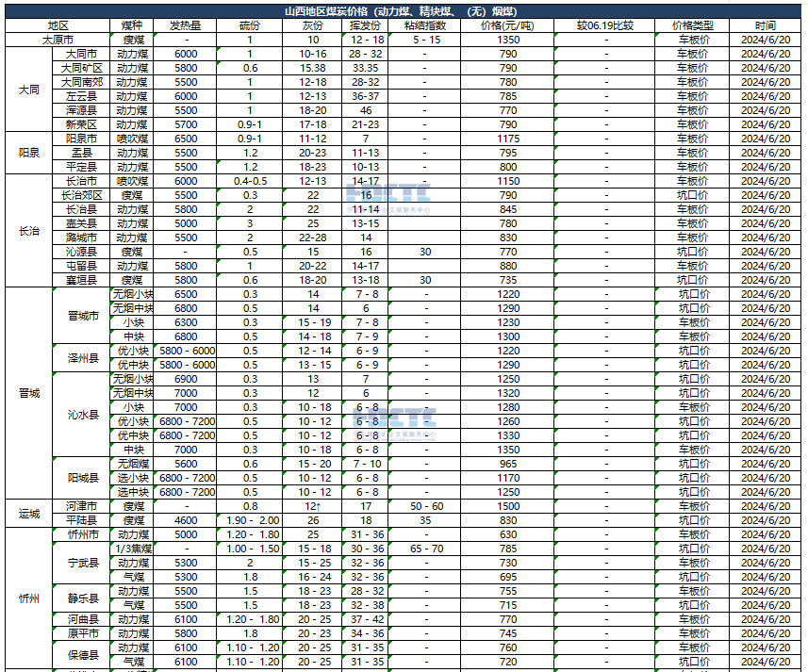Click price 630 in 忻州市 row
Image resolution: width=808 pixels, height=672 pixels.
tap(507, 534)
